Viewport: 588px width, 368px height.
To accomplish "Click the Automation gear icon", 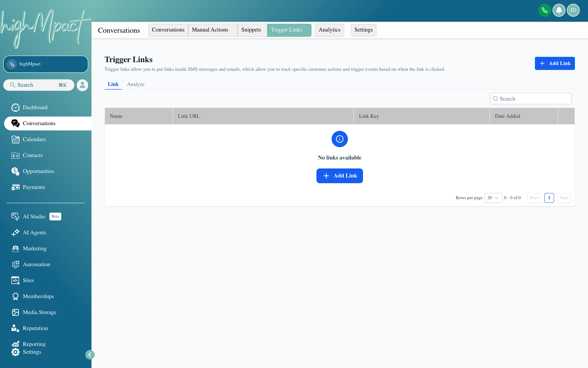I will tap(15, 264).
